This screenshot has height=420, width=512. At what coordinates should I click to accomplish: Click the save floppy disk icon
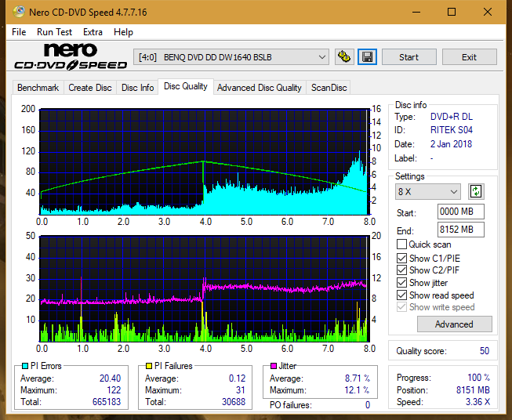pyautogui.click(x=368, y=57)
